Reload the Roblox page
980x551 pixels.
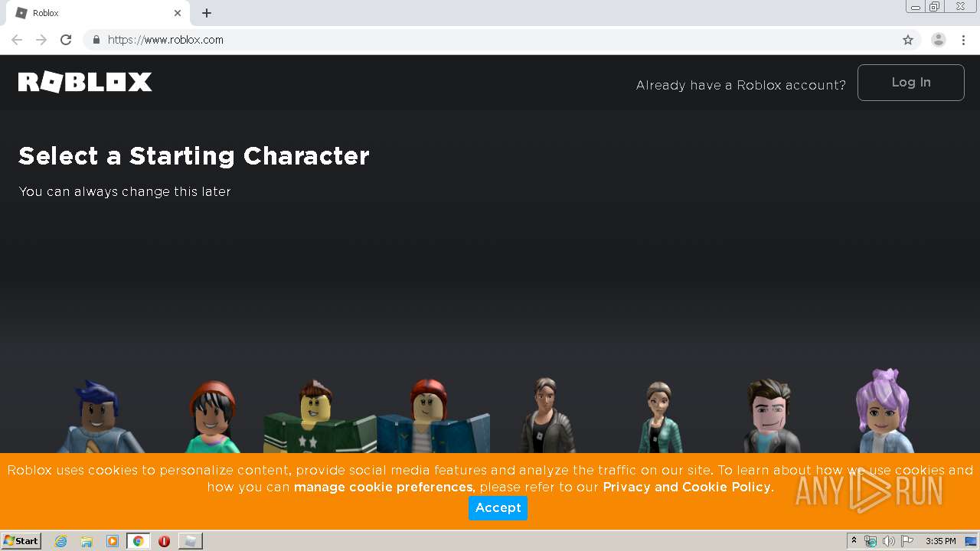coord(66,40)
